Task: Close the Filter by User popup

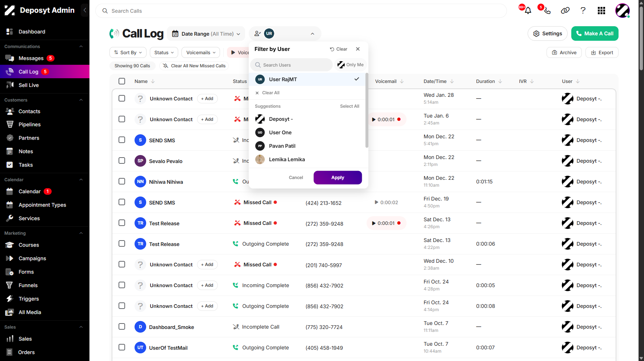Action: tap(358, 49)
